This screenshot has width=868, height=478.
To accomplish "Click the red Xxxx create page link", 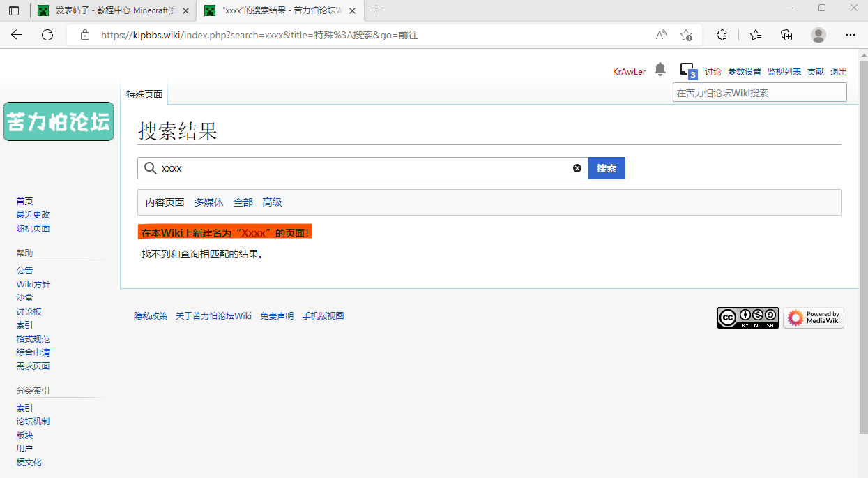I will (254, 233).
